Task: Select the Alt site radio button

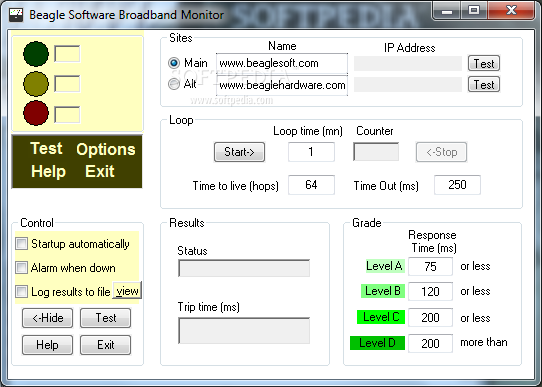Action: coord(174,84)
